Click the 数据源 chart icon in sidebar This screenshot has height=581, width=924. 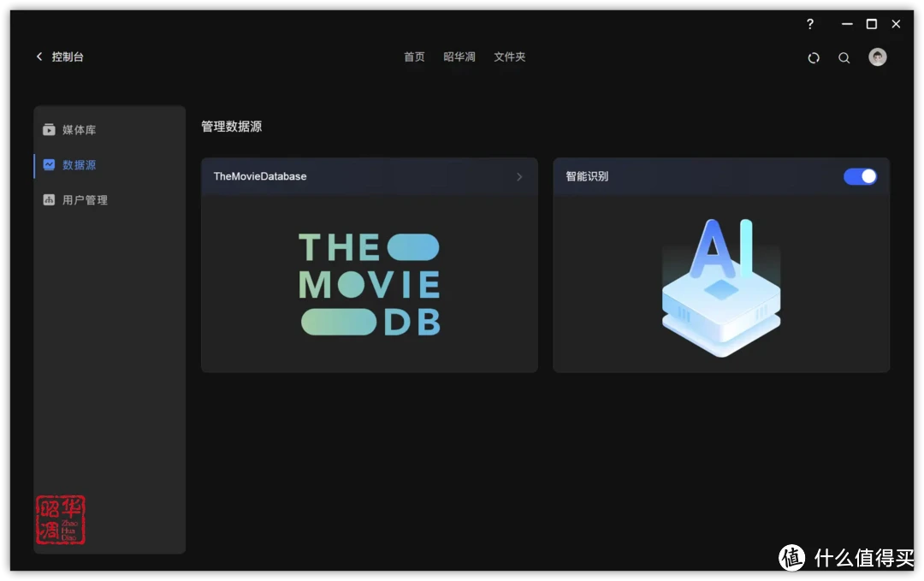pos(49,164)
